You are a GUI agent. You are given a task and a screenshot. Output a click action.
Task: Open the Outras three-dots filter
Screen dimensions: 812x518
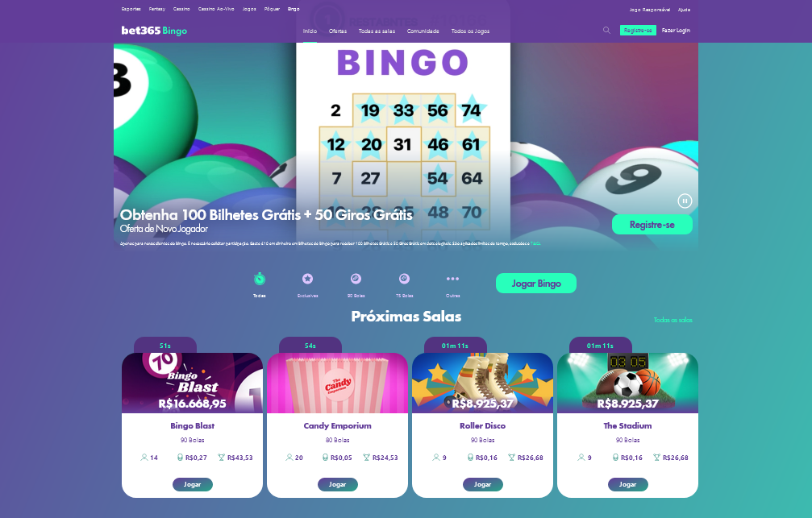tap(452, 279)
